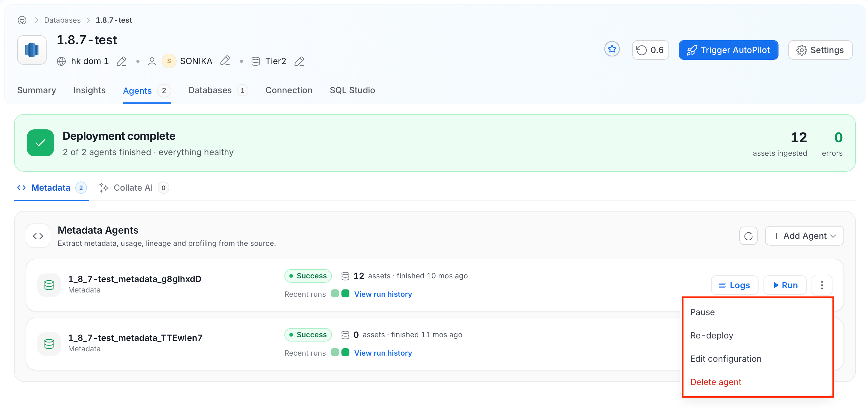This screenshot has height=420, width=868.
Task: Switch to the Collate AI sub-tab
Action: pos(134,188)
